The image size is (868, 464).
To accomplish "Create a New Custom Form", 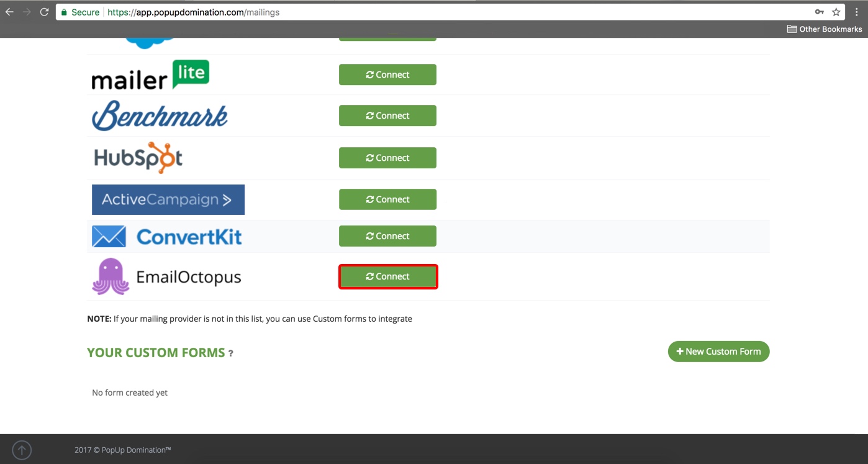I will click(x=718, y=352).
